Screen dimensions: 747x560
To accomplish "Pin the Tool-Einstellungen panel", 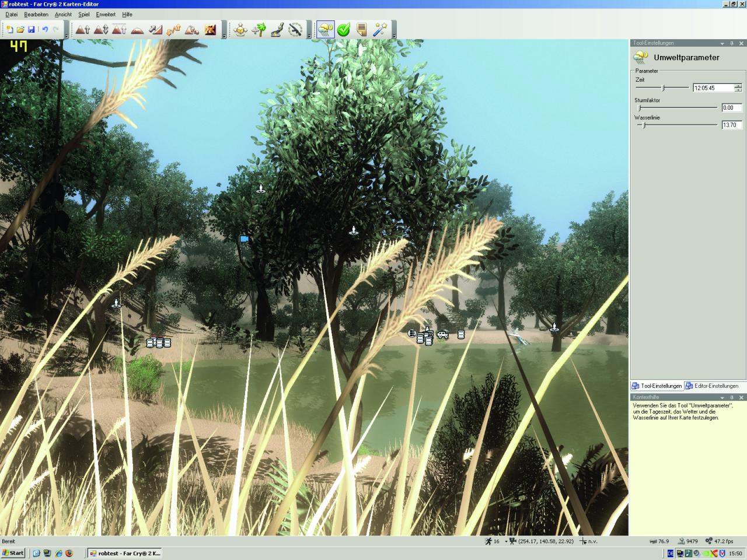I will (x=732, y=43).
